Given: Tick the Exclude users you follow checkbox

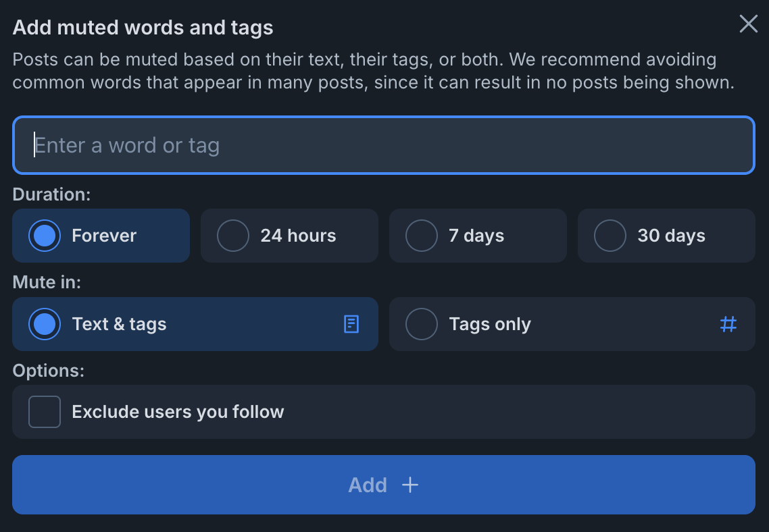Looking at the screenshot, I should point(45,412).
